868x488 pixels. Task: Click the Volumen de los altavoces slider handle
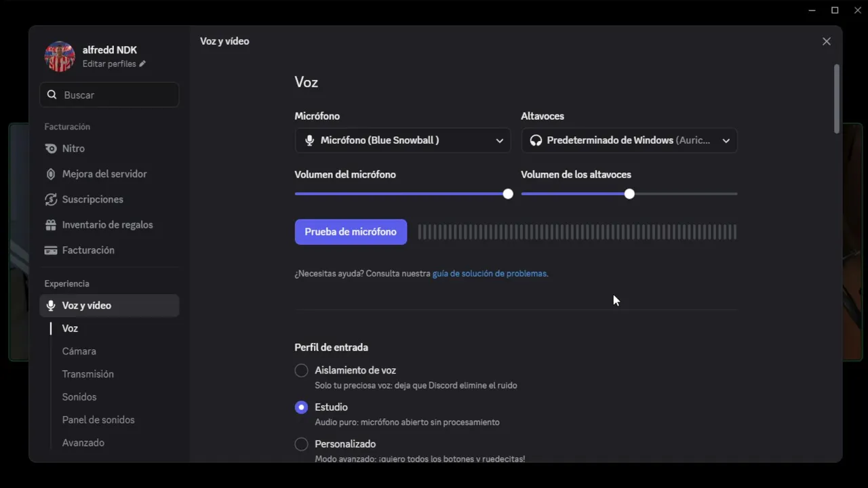(x=629, y=194)
